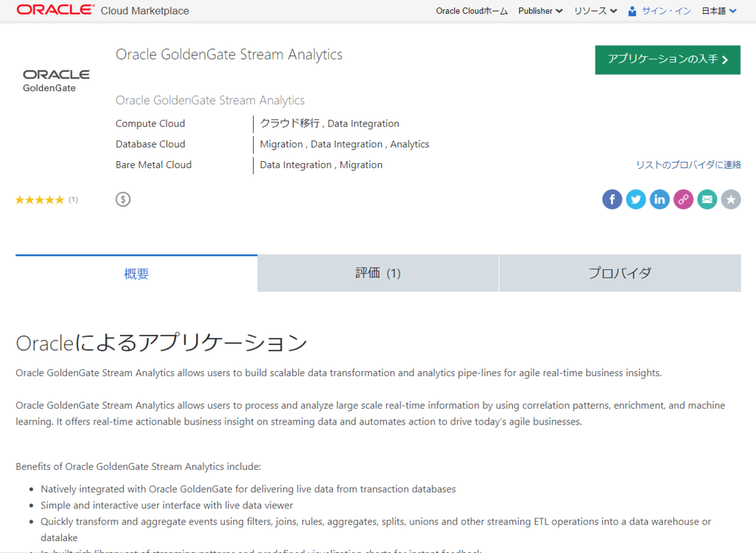Copy the listing link via the link icon
This screenshot has width=756, height=553.
683,199
